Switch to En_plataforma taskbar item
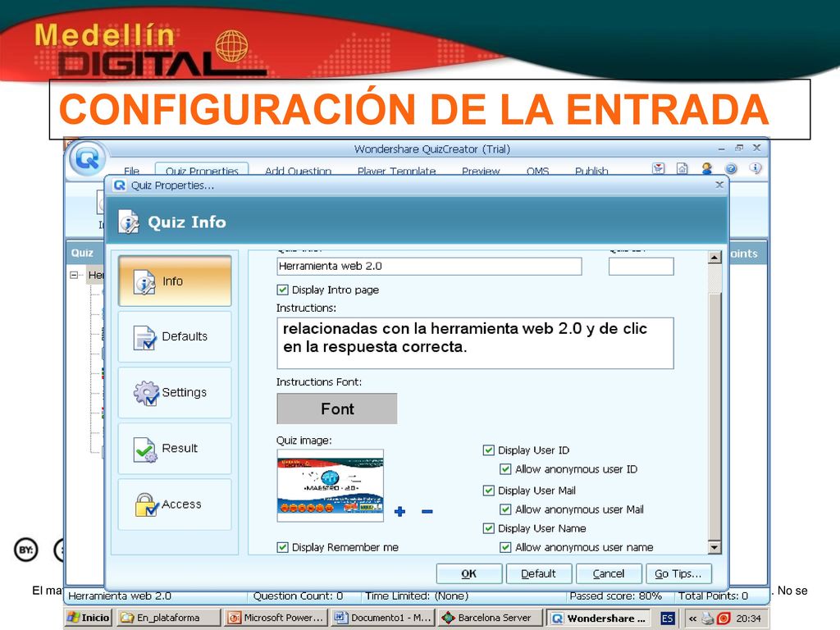The width and height of the screenshot is (840, 630). [169, 618]
